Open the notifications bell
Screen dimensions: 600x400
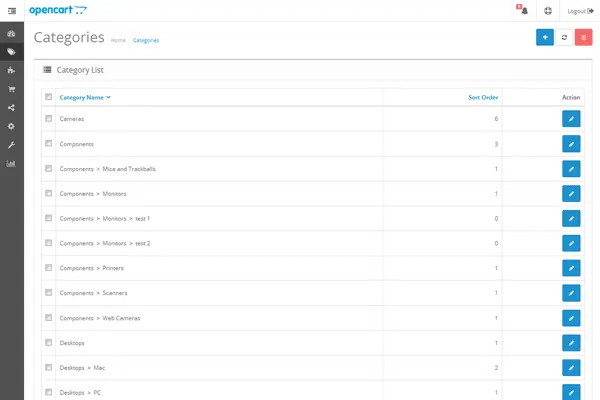pos(523,11)
